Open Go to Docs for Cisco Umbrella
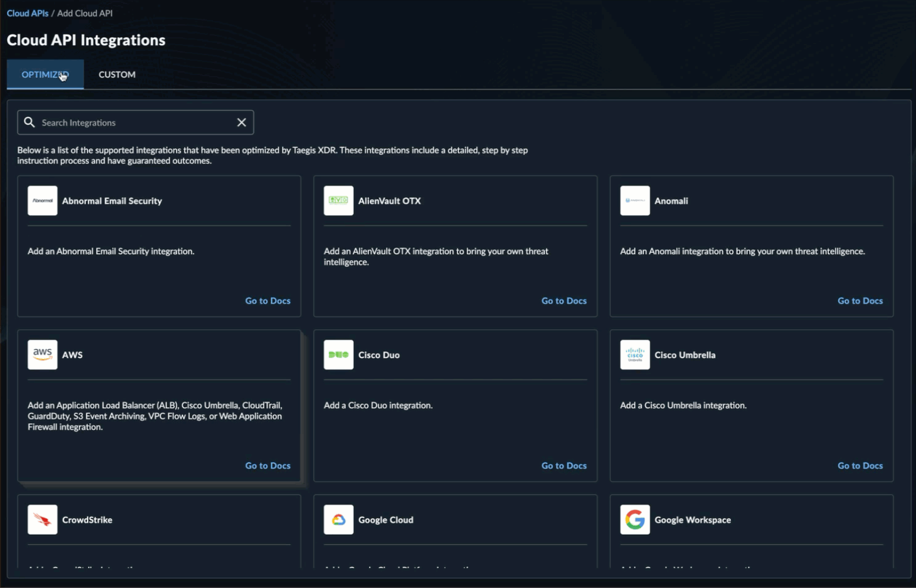 (x=860, y=466)
